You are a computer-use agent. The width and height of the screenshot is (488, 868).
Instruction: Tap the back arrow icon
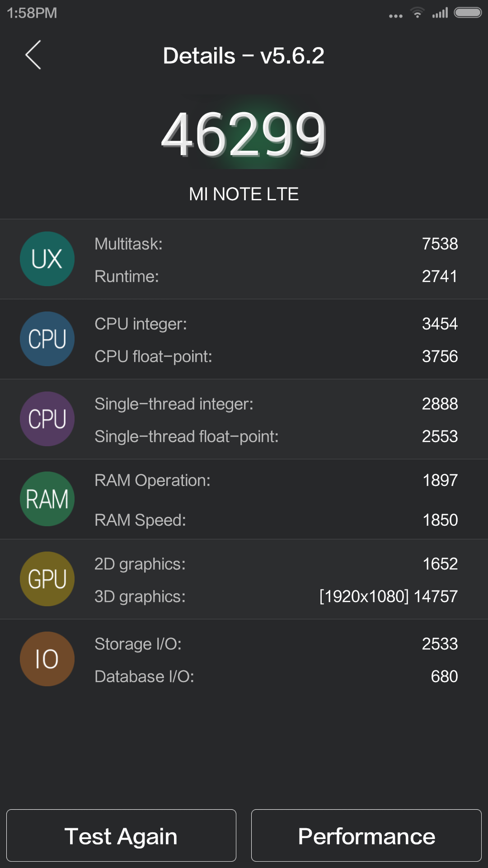pos(33,55)
